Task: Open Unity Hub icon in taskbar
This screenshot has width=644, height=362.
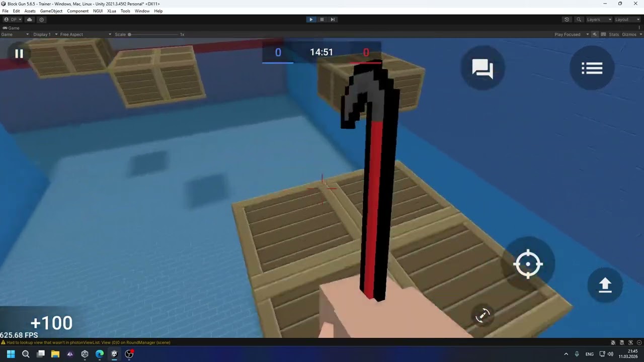Action: (85, 354)
